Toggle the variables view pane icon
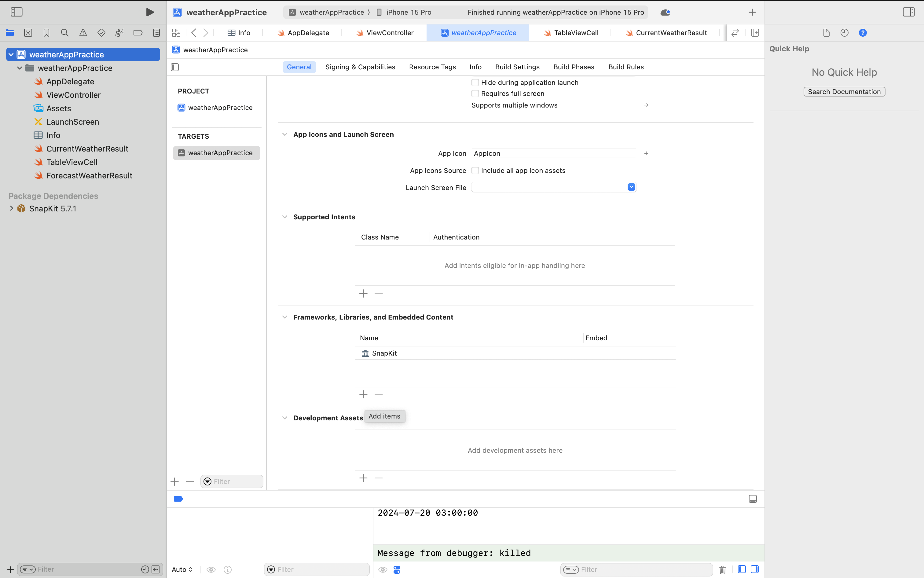This screenshot has width=924, height=578. point(742,569)
